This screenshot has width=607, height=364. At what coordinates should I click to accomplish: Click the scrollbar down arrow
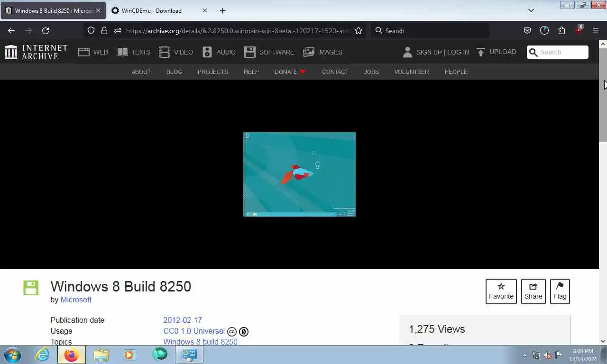tap(603, 341)
